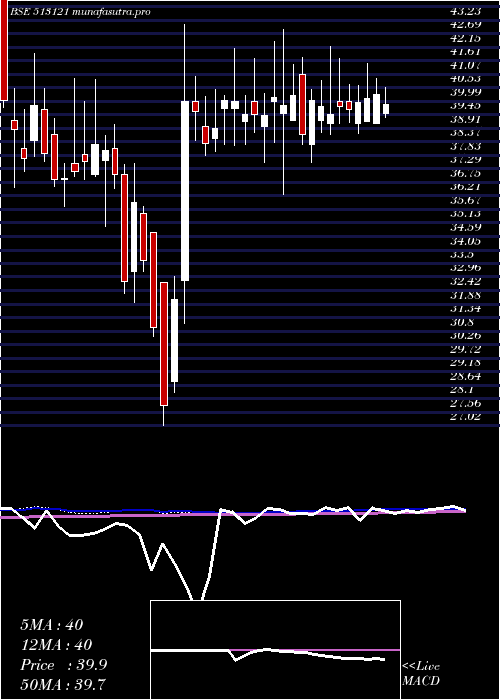The image size is (500, 700).
Task: Click the tallest white bullish candlestick
Action: (x=185, y=191)
